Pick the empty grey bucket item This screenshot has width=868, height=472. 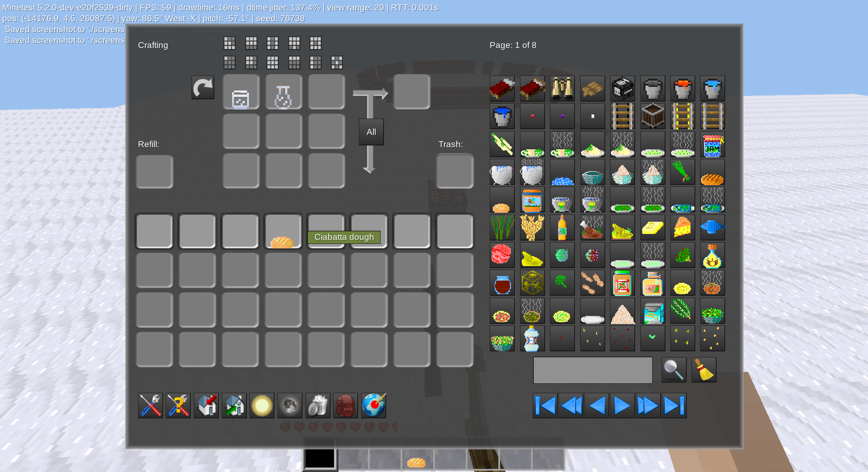click(653, 88)
